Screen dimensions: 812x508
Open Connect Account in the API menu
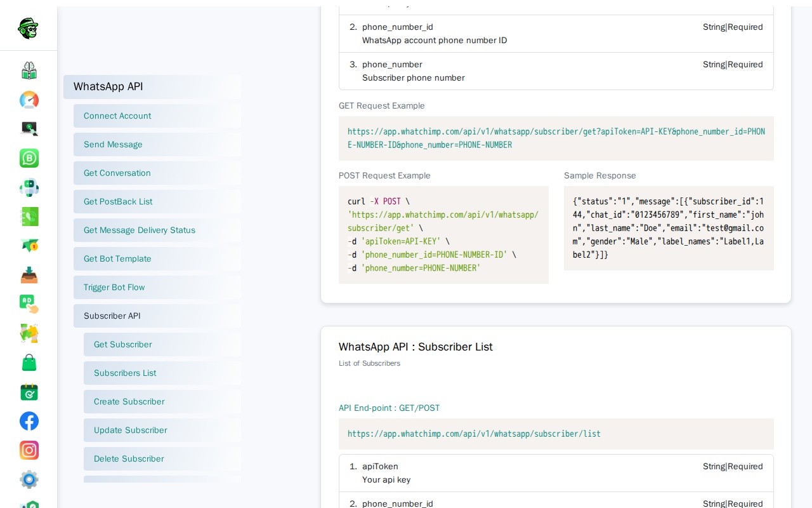(x=157, y=116)
